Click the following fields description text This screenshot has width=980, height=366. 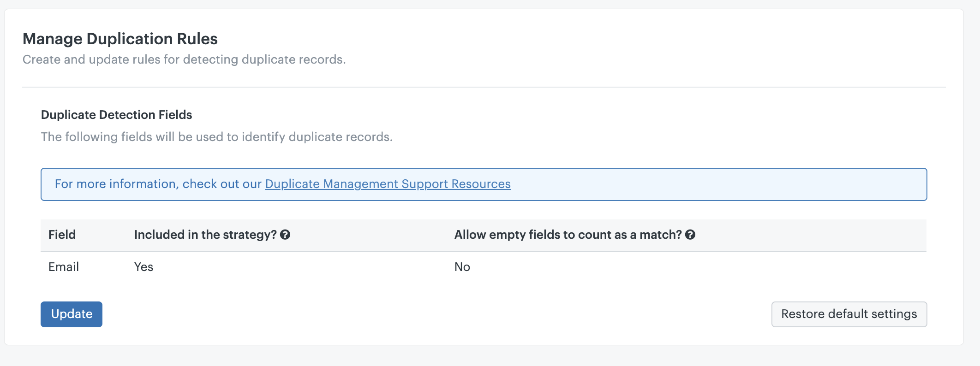(x=216, y=137)
